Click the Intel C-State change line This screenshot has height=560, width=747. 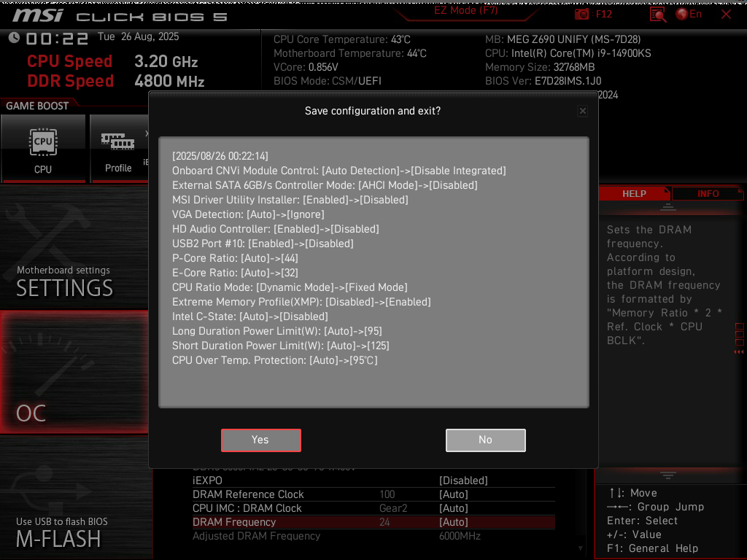point(249,316)
